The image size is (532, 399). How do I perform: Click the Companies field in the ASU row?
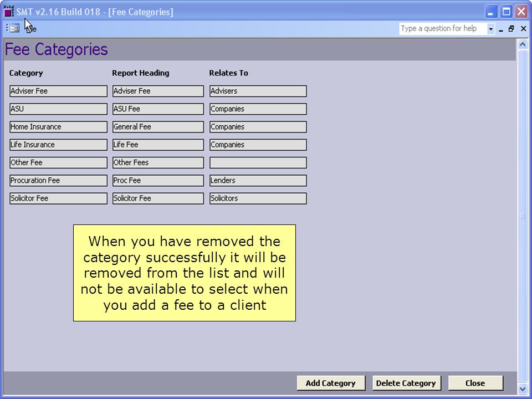258,109
